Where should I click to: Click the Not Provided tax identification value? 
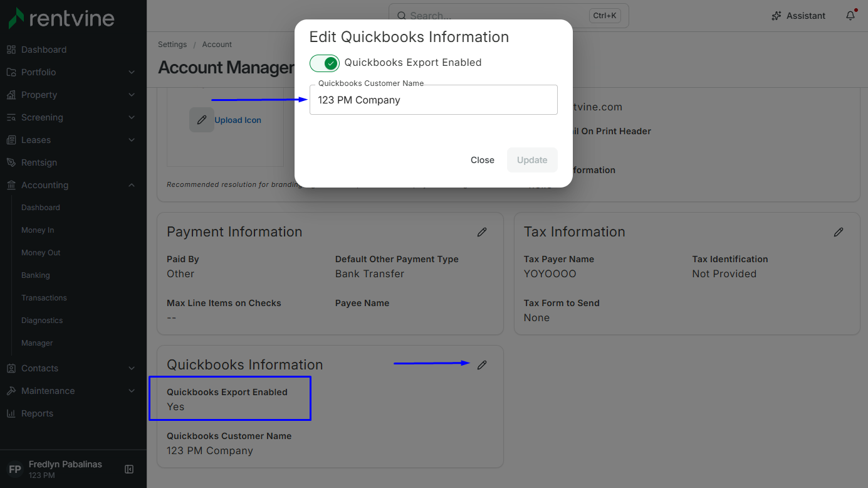tap(724, 274)
